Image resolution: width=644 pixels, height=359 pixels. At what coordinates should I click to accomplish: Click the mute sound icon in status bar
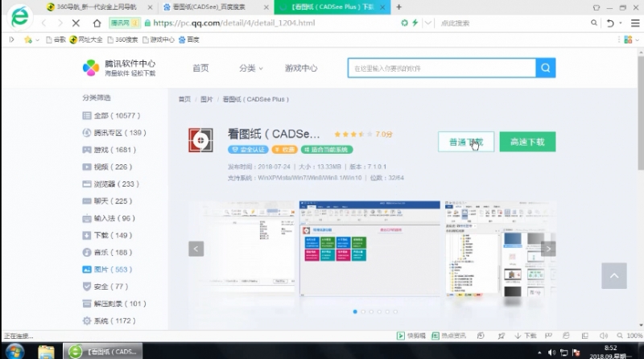[x=603, y=336]
